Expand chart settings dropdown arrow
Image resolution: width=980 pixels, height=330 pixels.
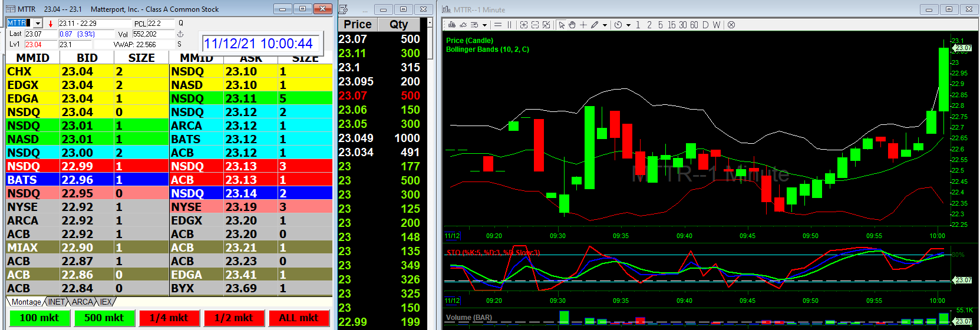[484, 25]
